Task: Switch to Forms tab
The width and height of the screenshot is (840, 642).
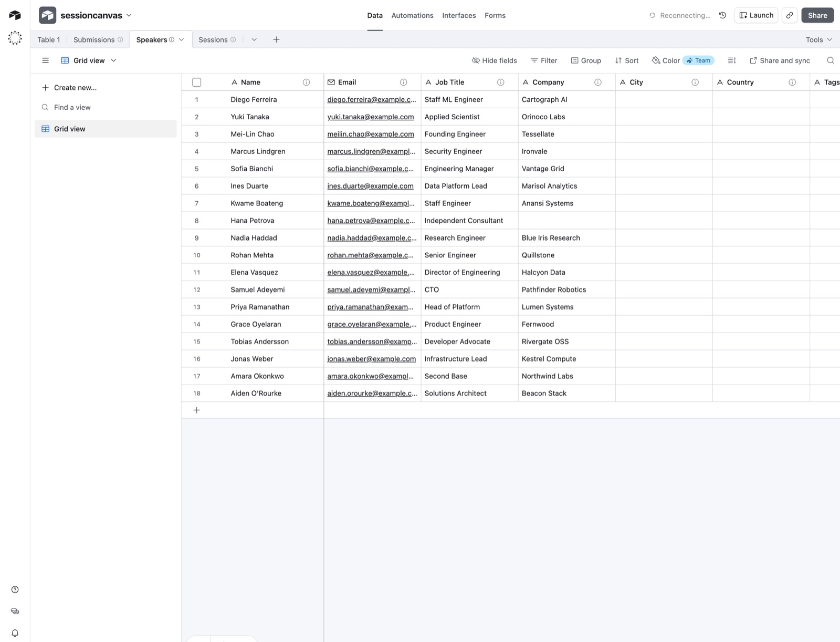Action: point(495,15)
